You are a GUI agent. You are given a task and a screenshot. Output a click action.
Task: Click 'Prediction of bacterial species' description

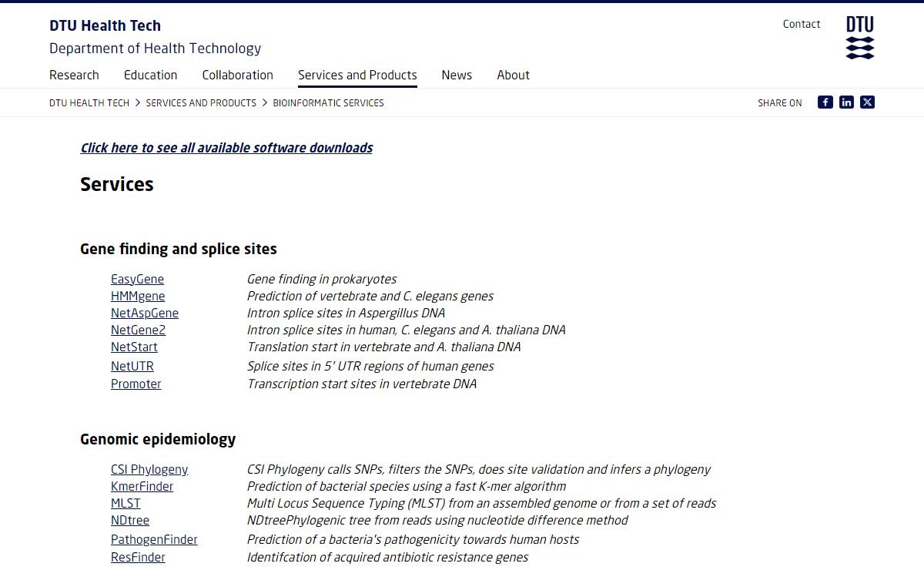click(x=407, y=486)
